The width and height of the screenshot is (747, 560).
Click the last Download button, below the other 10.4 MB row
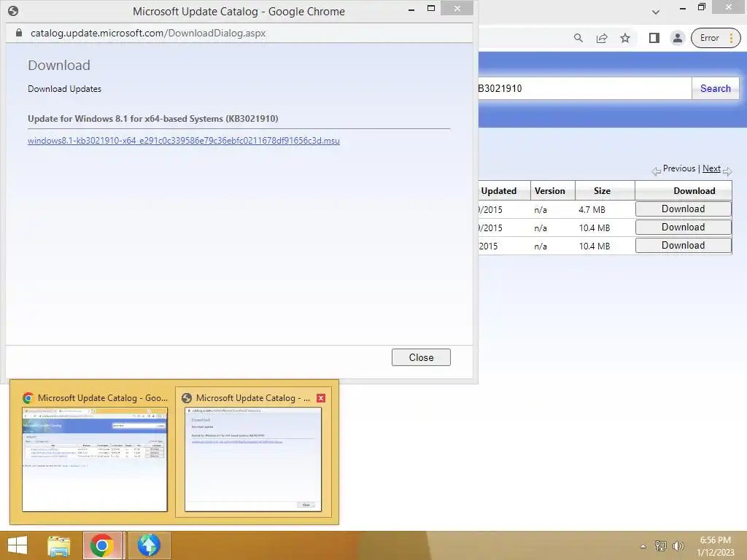click(x=683, y=245)
